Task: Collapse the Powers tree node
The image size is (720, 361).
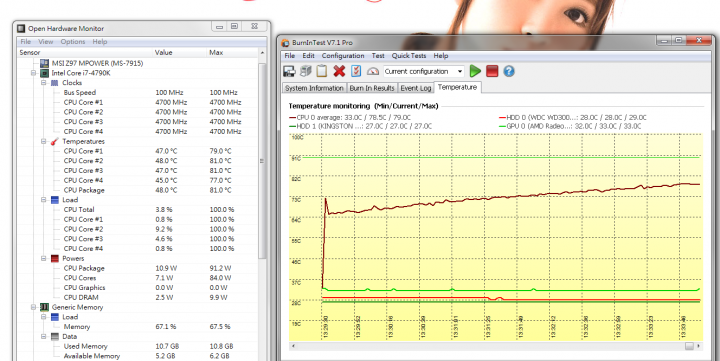Action: [x=44, y=259]
